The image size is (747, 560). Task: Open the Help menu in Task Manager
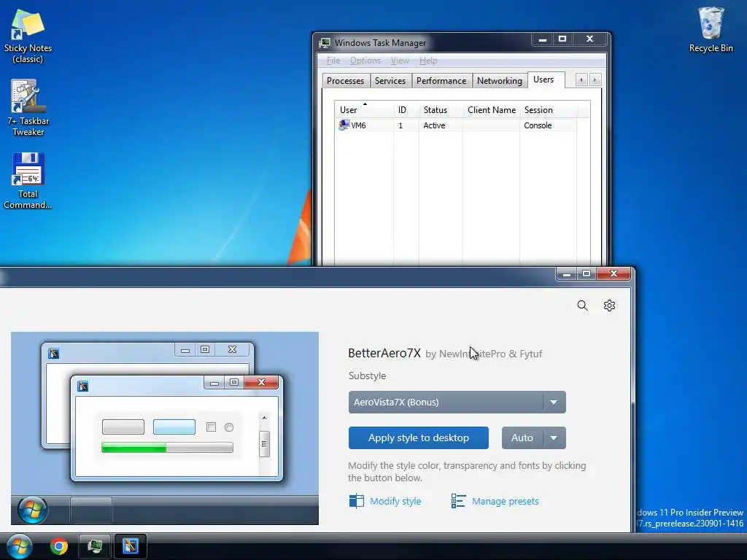point(428,61)
